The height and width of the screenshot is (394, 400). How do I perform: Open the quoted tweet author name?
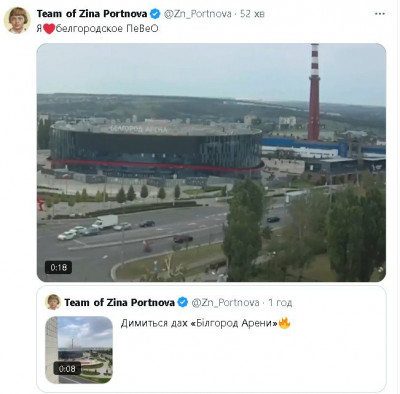tap(119, 302)
